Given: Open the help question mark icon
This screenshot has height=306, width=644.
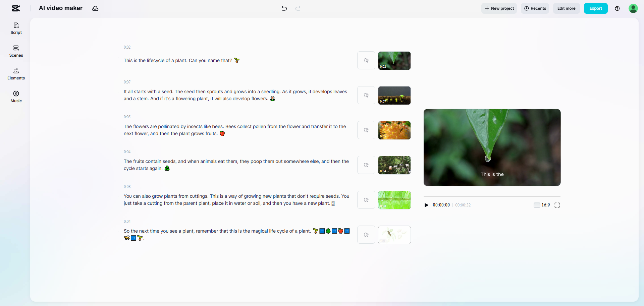Looking at the screenshot, I should click(617, 8).
